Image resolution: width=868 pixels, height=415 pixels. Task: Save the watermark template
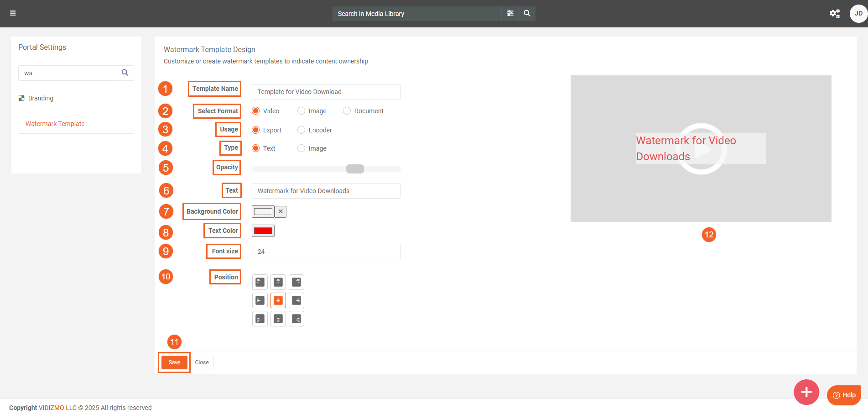coord(174,362)
